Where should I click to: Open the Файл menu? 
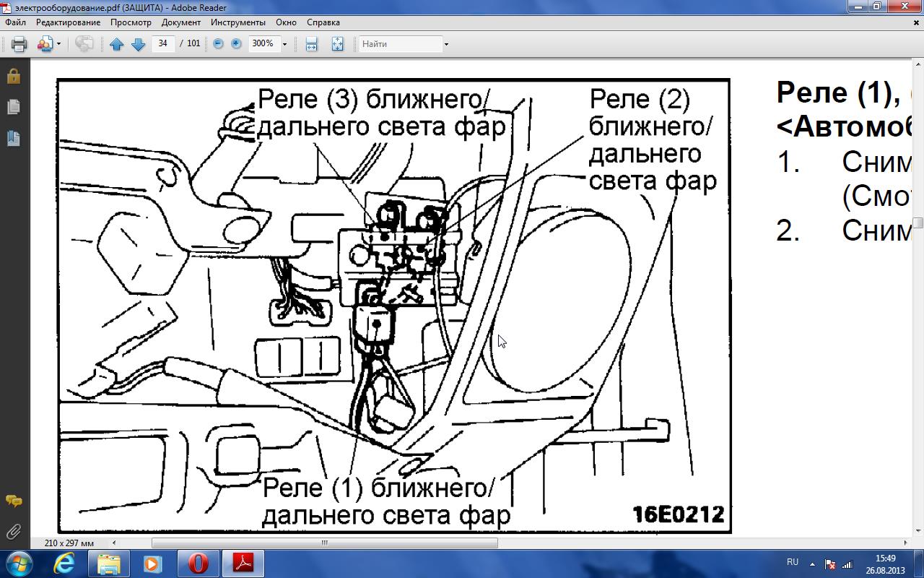[15, 22]
